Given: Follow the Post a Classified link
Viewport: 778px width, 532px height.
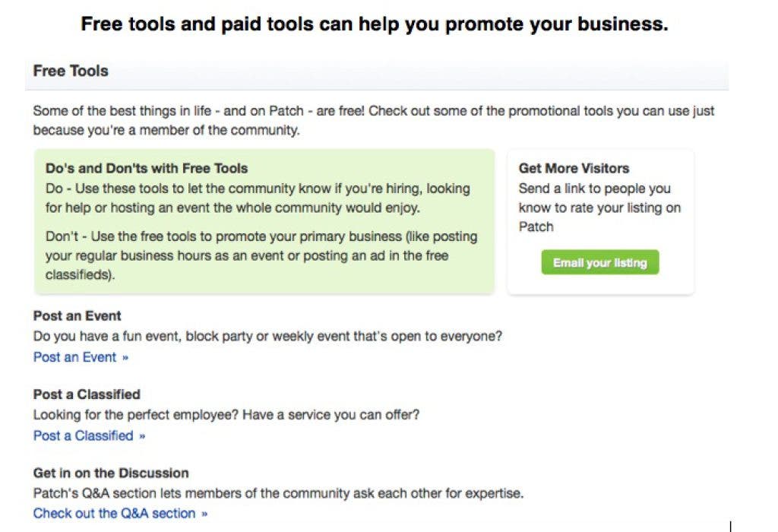Looking at the screenshot, I should pyautogui.click(x=84, y=435).
